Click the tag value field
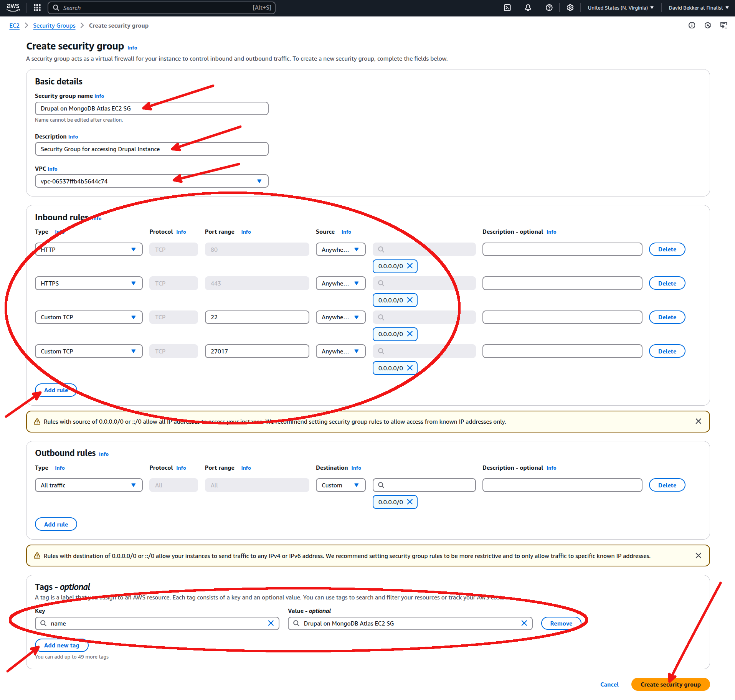 pyautogui.click(x=410, y=623)
